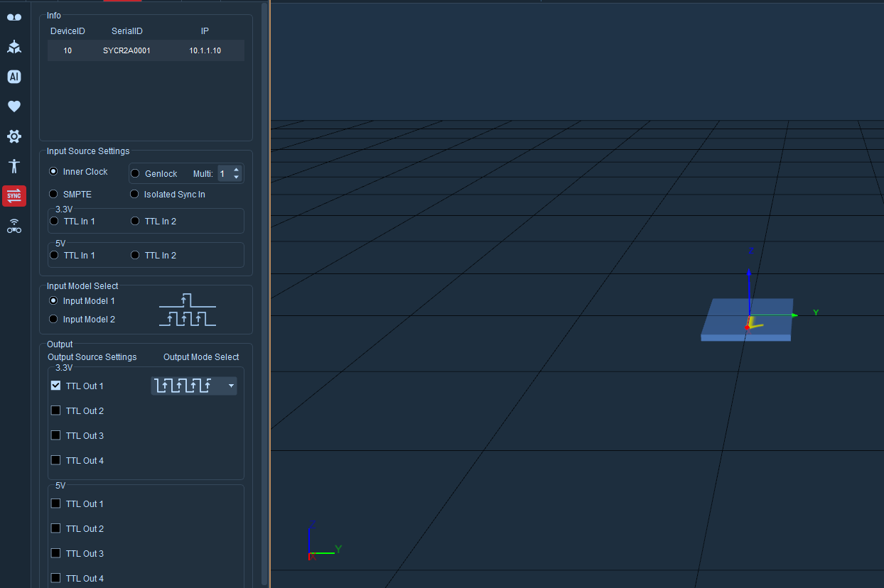Open the gear settings sidebar icon
The height and width of the screenshot is (588, 884).
14,136
